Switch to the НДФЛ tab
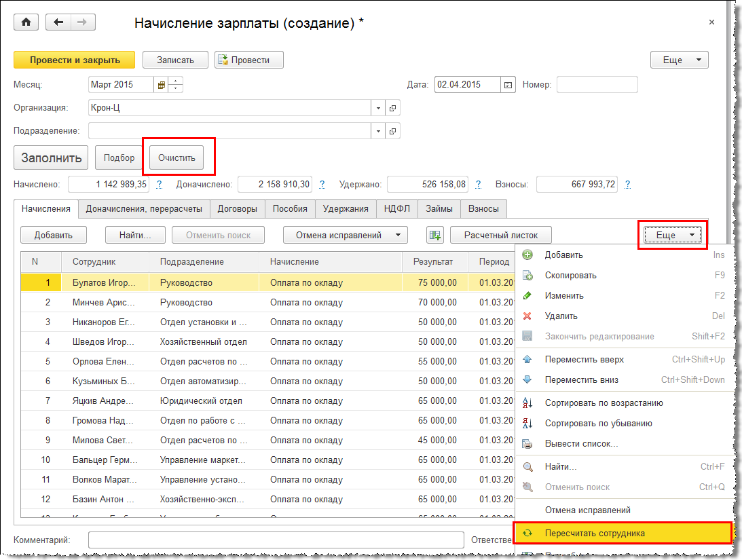Image resolution: width=742 pixels, height=560 pixels. pos(396,209)
